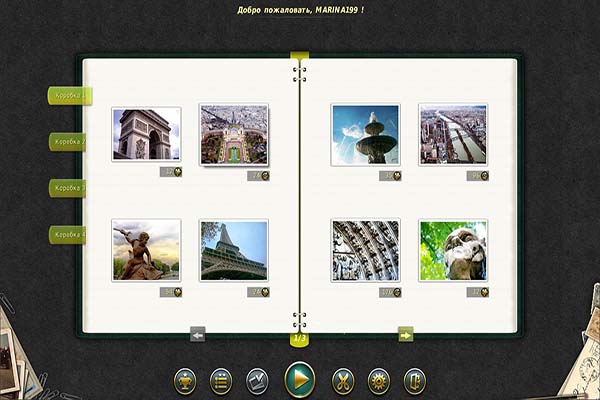The image size is (600, 400).
Task: Open the scissors cut puzzle tool
Action: click(x=343, y=381)
